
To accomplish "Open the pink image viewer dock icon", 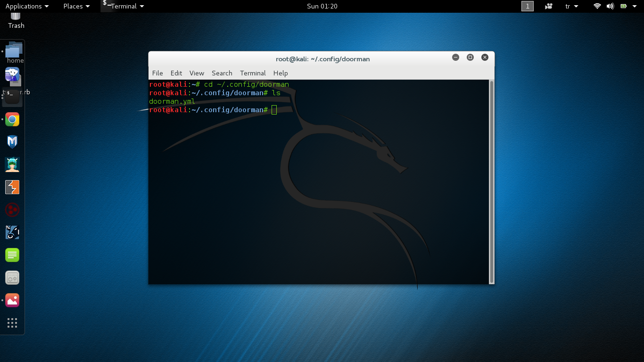I will tap(12, 300).
